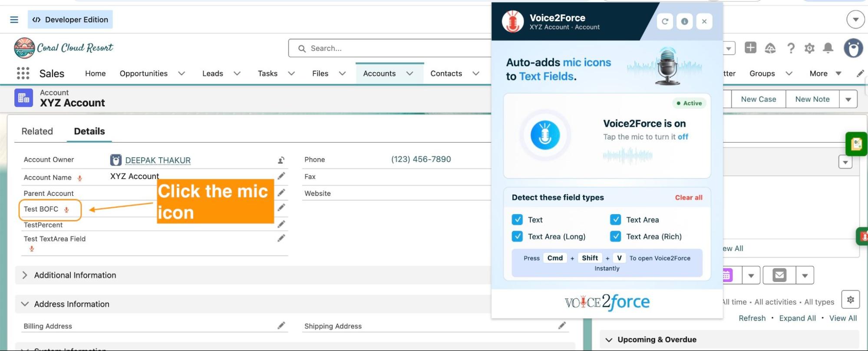This screenshot has width=868, height=351.
Task: Click the mic icon next to Account Name
Action: pos(79,178)
